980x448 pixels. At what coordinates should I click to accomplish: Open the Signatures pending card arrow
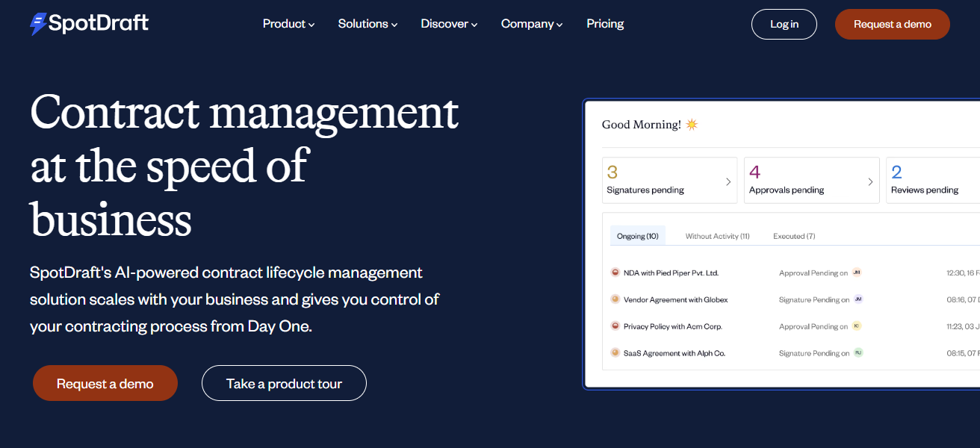728,181
